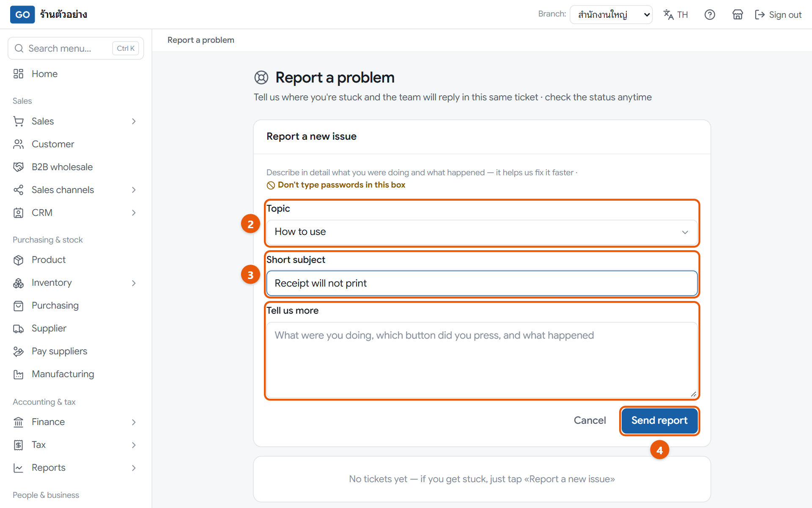Click the GO logo badge
This screenshot has width=812, height=508.
22,14
